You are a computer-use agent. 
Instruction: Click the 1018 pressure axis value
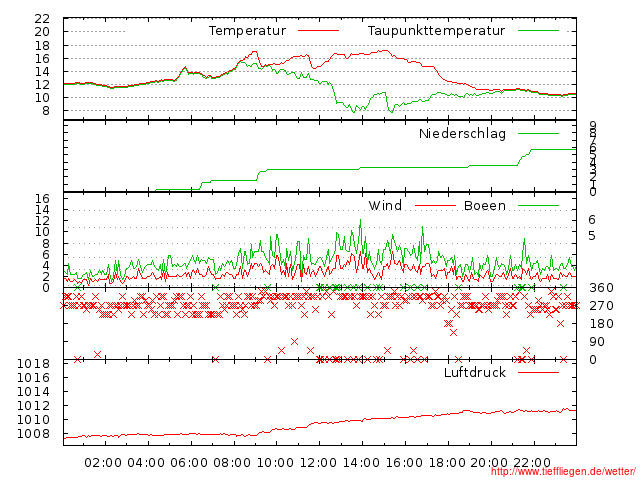point(33,364)
